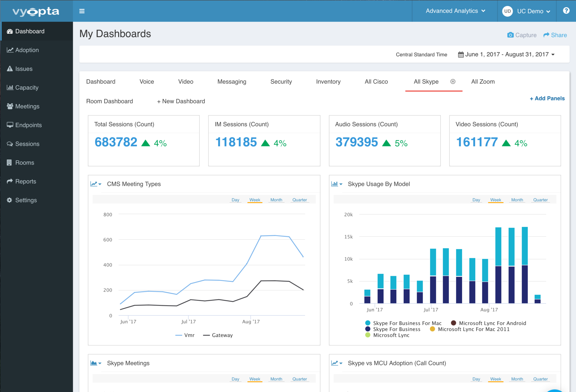Open the Room Dashboard tab
The image size is (576, 392).
pyautogui.click(x=109, y=101)
